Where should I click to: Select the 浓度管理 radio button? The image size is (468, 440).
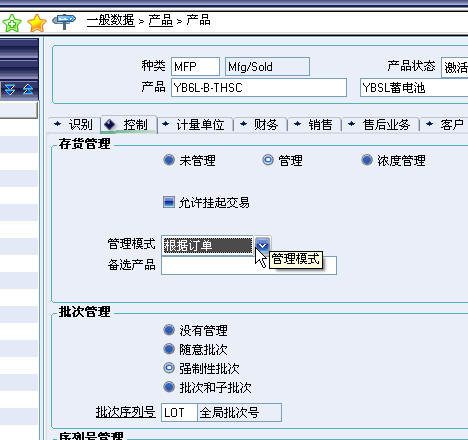(x=367, y=160)
